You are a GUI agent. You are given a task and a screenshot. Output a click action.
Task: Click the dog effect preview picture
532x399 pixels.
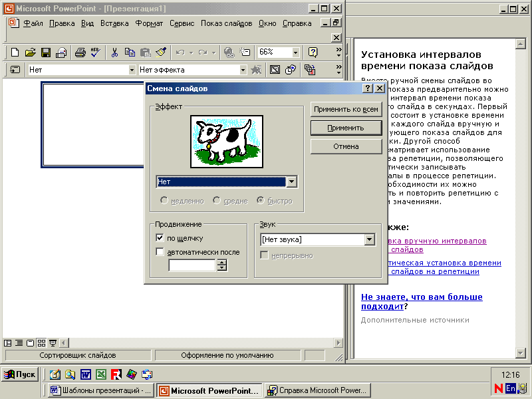click(227, 142)
